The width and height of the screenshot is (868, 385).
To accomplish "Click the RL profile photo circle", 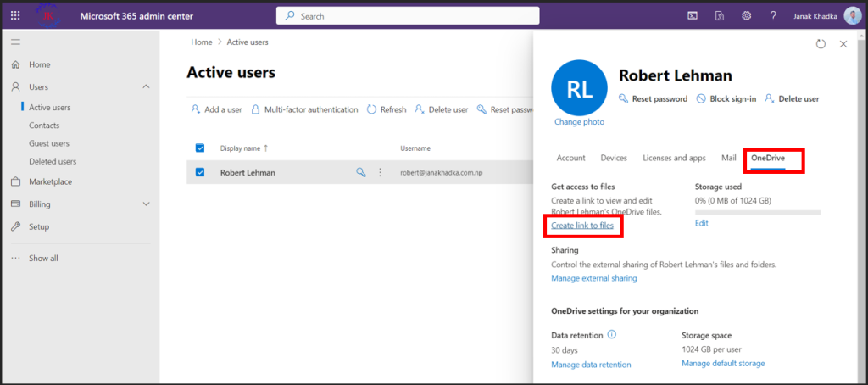I will 579,87.
